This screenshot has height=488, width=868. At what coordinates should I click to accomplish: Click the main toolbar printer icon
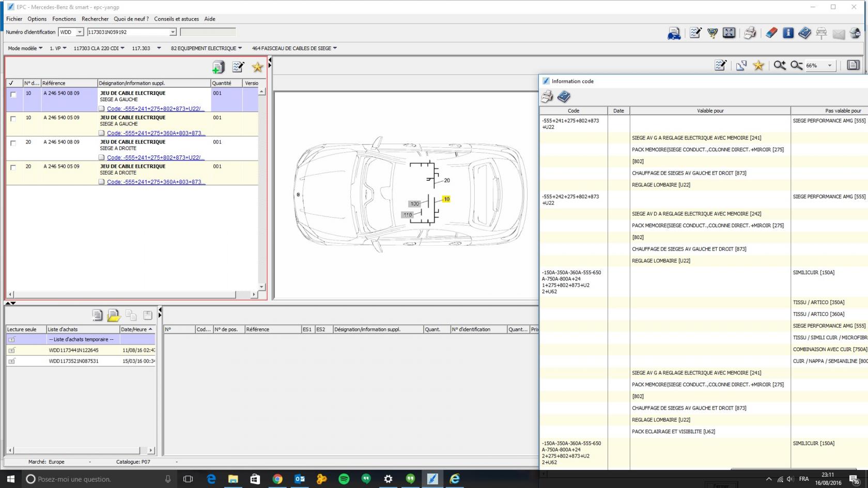[750, 33]
